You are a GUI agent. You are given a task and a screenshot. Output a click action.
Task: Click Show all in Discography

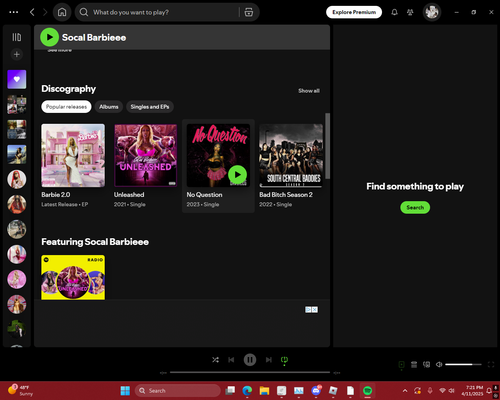point(309,91)
